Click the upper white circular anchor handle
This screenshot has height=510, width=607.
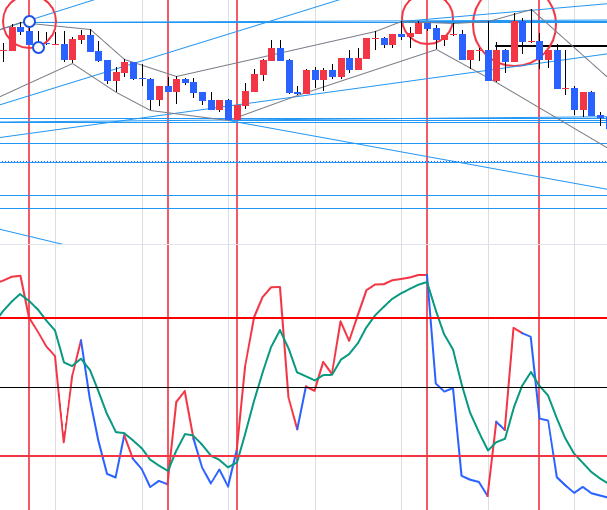(x=29, y=21)
